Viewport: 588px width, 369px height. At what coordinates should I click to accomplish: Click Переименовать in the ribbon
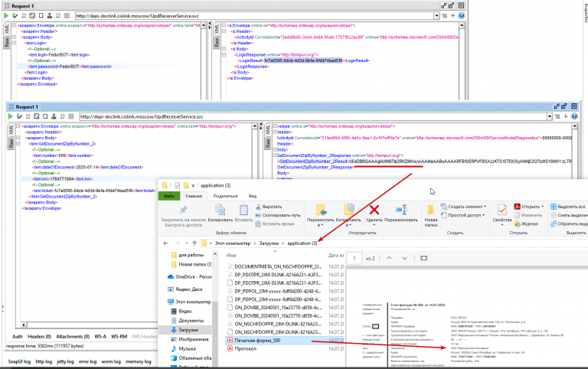[x=401, y=214]
